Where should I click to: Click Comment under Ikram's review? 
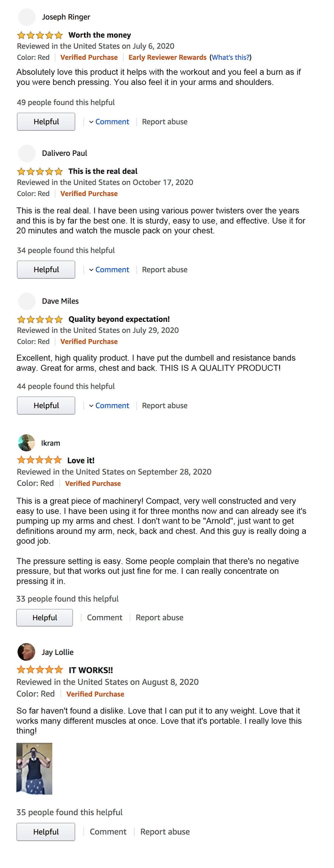[x=105, y=618]
